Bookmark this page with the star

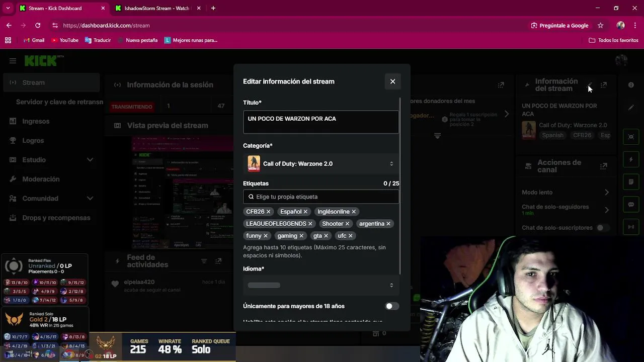coord(600,25)
